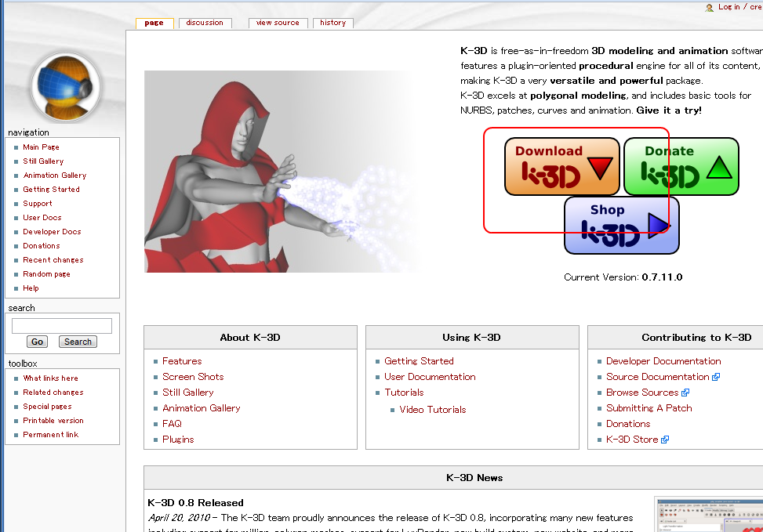
Task: Open Features under About K-3D
Action: coord(182,361)
